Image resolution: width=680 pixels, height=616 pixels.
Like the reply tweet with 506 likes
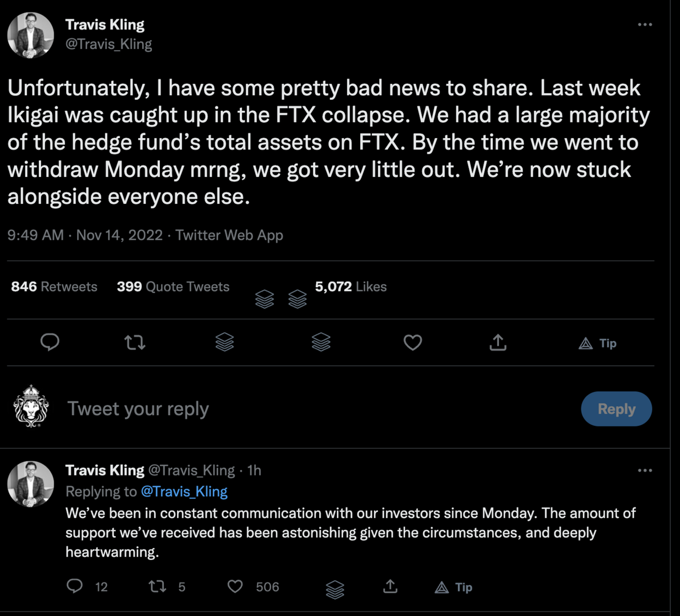point(235,586)
